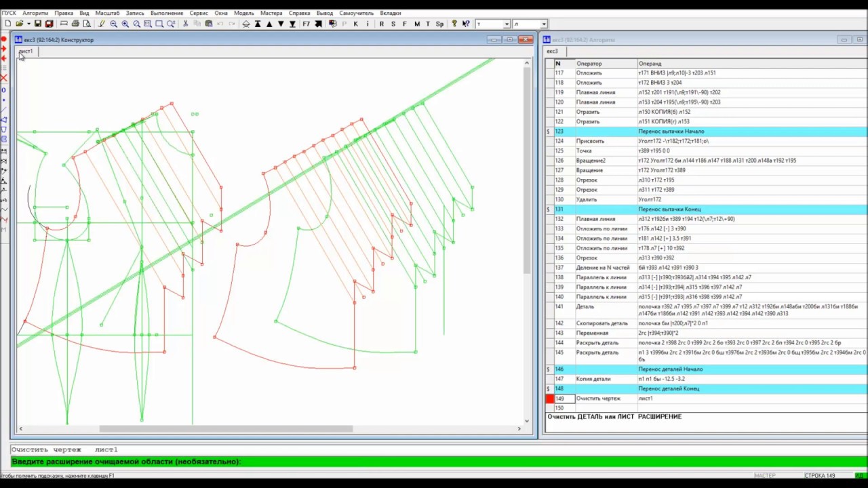Click the red floppy save icon
The image size is (868, 488).
pos(49,24)
